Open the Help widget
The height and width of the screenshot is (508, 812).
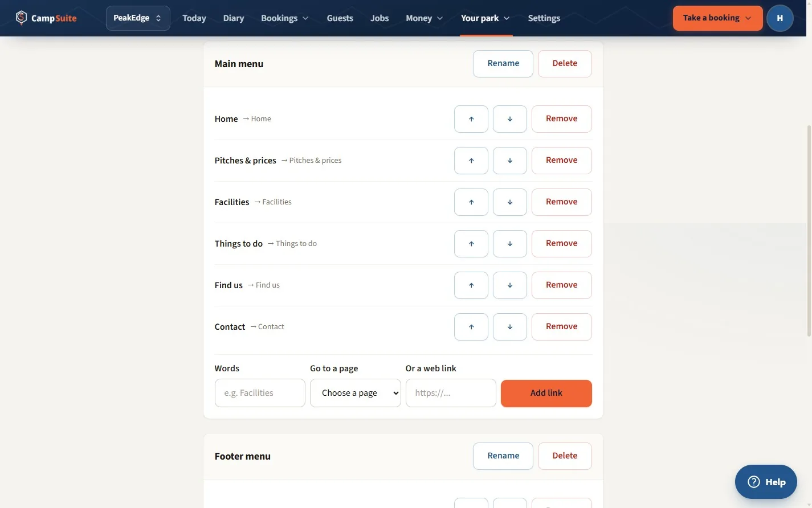point(766,482)
